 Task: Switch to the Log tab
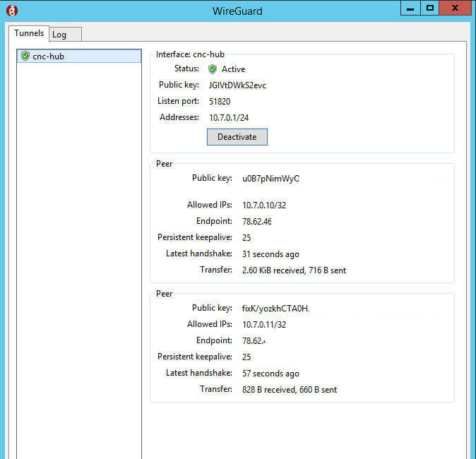tap(65, 34)
